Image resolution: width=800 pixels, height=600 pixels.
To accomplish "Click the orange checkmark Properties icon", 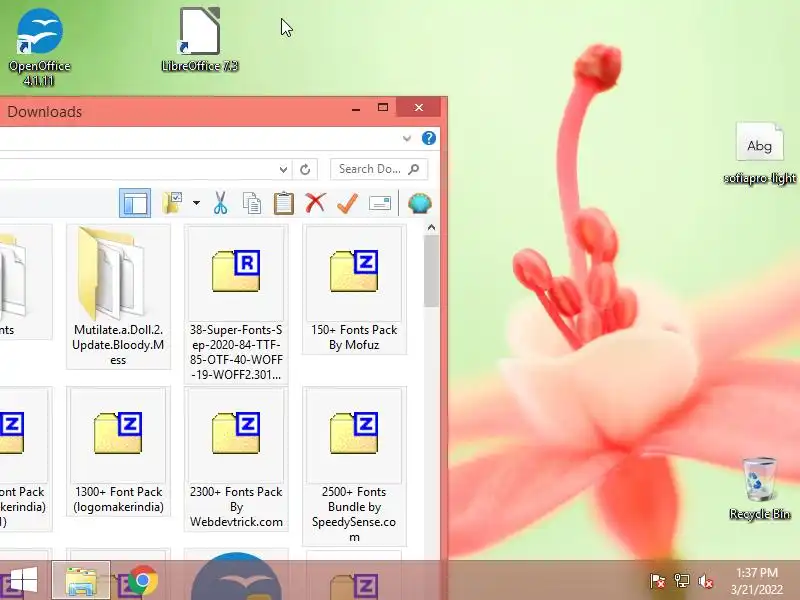I will click(347, 203).
